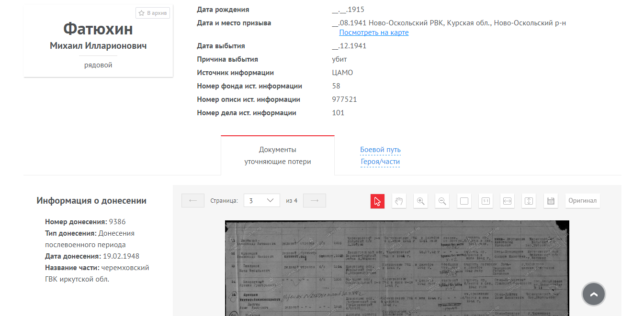Select the pointer cursor tool
644x316 pixels.
pos(377,201)
